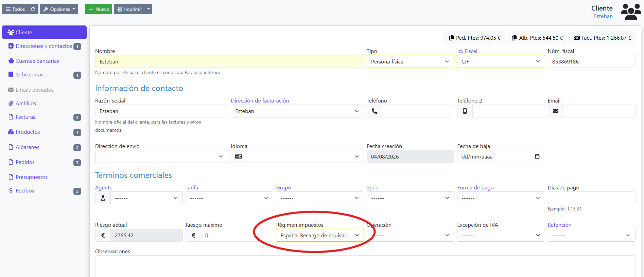The image size is (644, 277).
Task: Open the Id. Fiscal CIF dropdown
Action: point(501,61)
